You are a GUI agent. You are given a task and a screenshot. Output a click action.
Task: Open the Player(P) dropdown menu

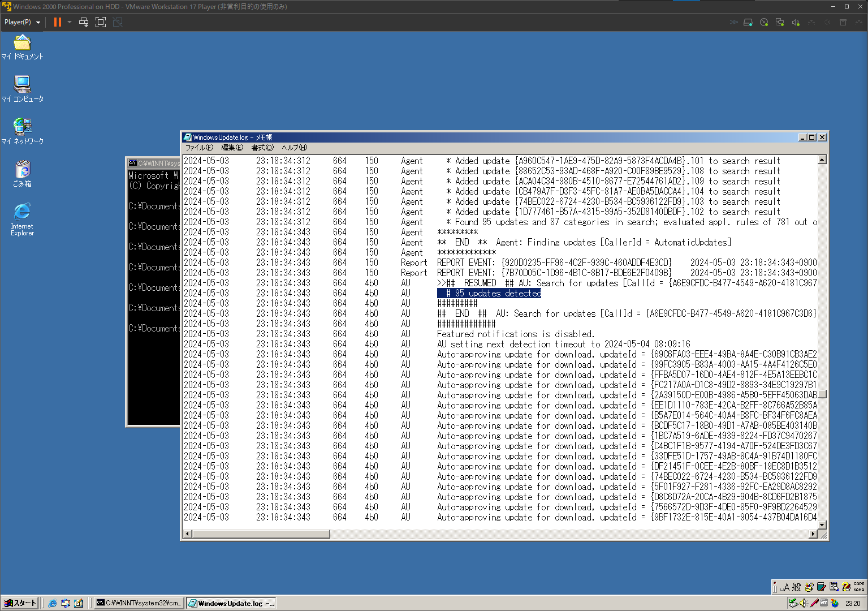pos(22,22)
